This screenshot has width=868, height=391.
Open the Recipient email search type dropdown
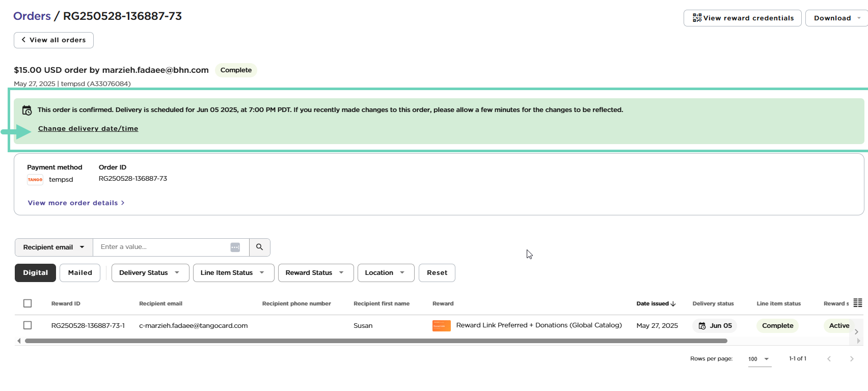pos(53,247)
